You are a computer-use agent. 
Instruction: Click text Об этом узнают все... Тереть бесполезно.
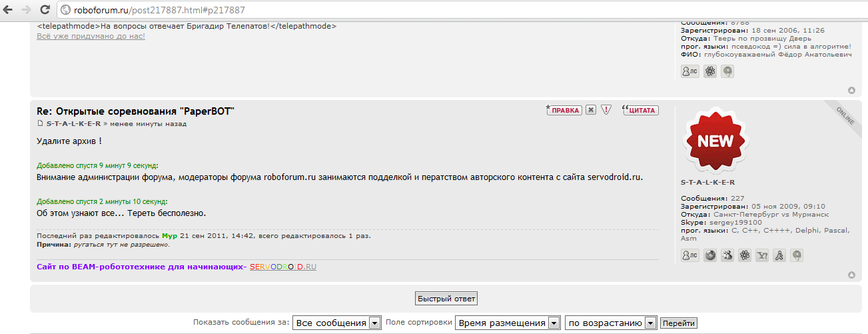tap(121, 213)
